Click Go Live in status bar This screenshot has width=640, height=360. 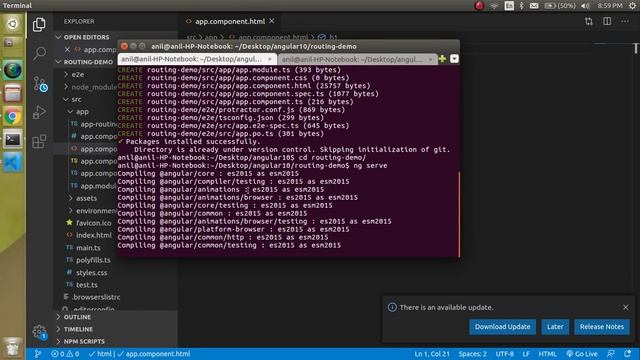[x=582, y=354]
